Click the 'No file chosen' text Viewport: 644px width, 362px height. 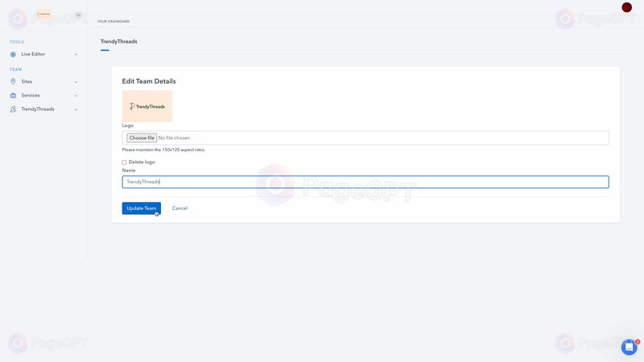point(174,138)
